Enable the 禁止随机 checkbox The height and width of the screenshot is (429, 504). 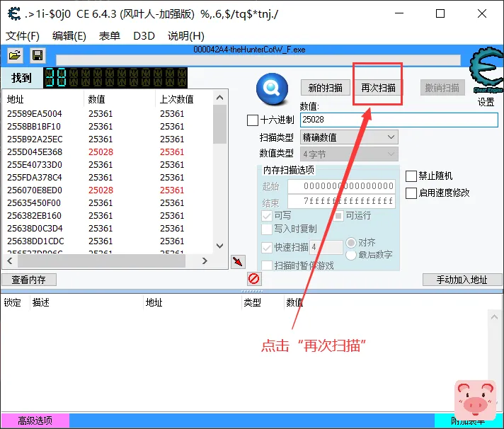[411, 176]
